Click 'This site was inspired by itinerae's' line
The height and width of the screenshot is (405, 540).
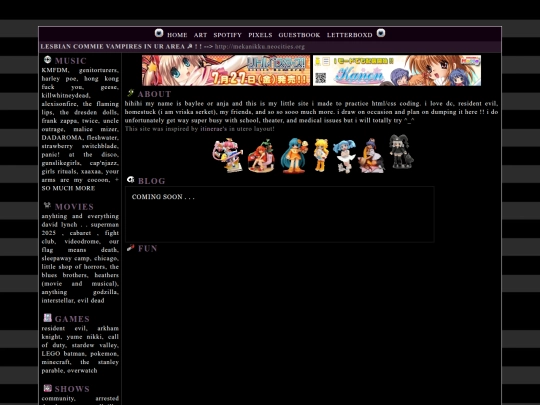click(199, 129)
